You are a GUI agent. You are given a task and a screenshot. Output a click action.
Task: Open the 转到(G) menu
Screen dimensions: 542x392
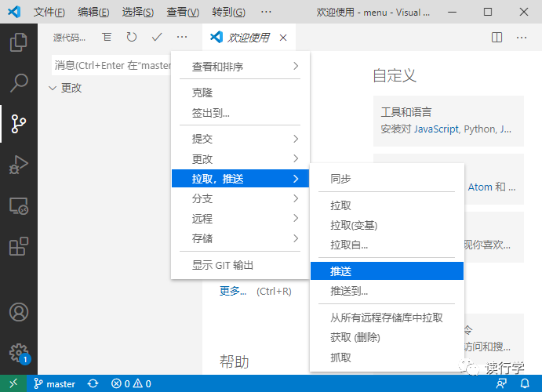click(228, 13)
